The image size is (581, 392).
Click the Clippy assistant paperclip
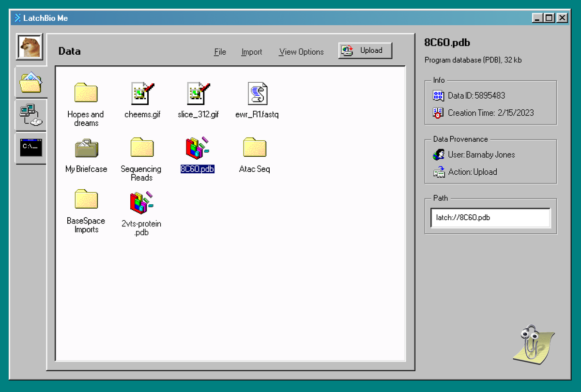coord(534,344)
